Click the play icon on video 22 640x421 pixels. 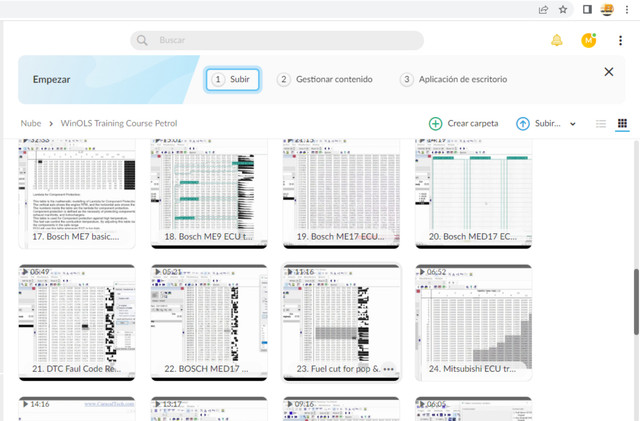click(x=158, y=272)
